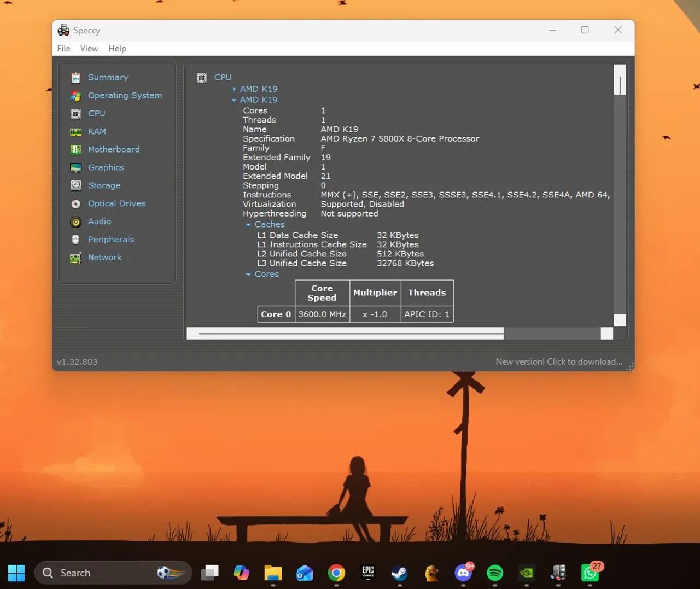Click the horizontal scrollbar thumb

coord(351,333)
